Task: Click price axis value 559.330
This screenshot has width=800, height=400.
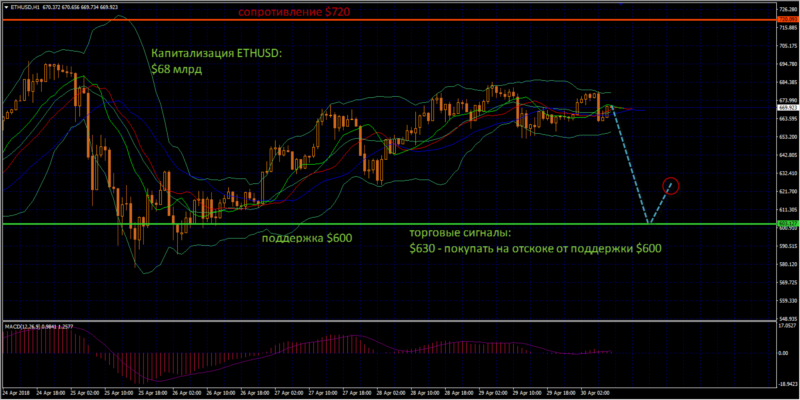Action: pos(788,301)
